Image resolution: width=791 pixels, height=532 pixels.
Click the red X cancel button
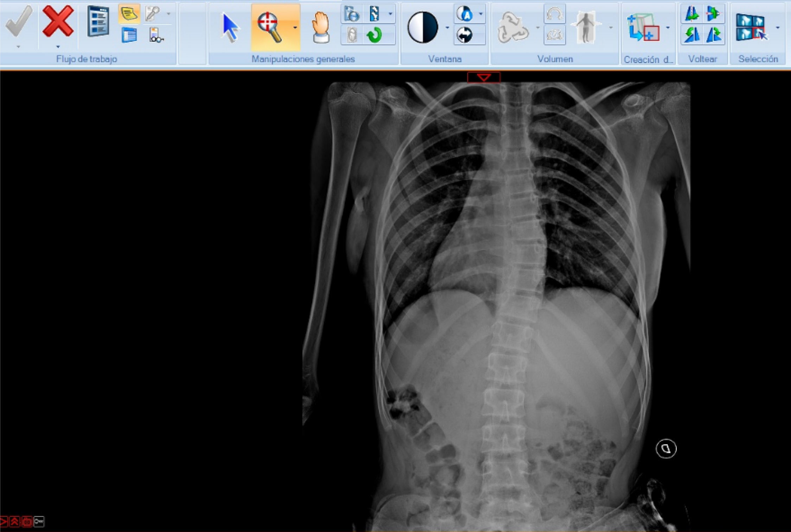click(x=58, y=22)
